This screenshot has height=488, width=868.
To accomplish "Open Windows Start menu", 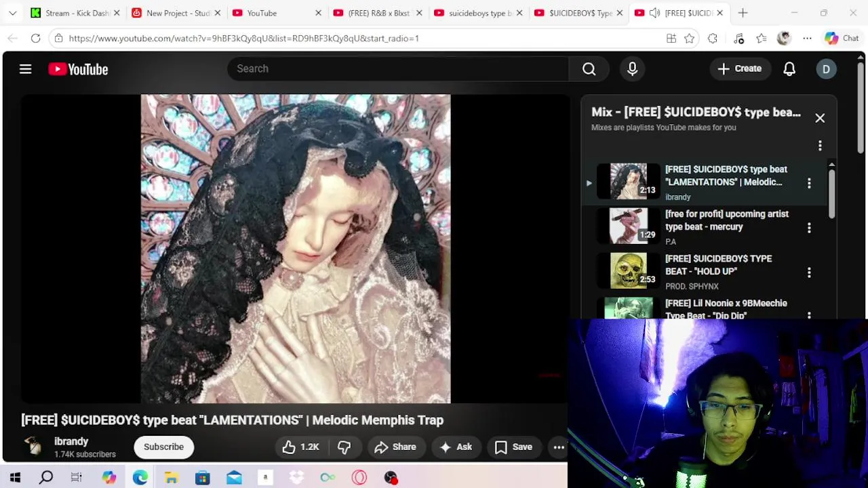I will click(15, 478).
